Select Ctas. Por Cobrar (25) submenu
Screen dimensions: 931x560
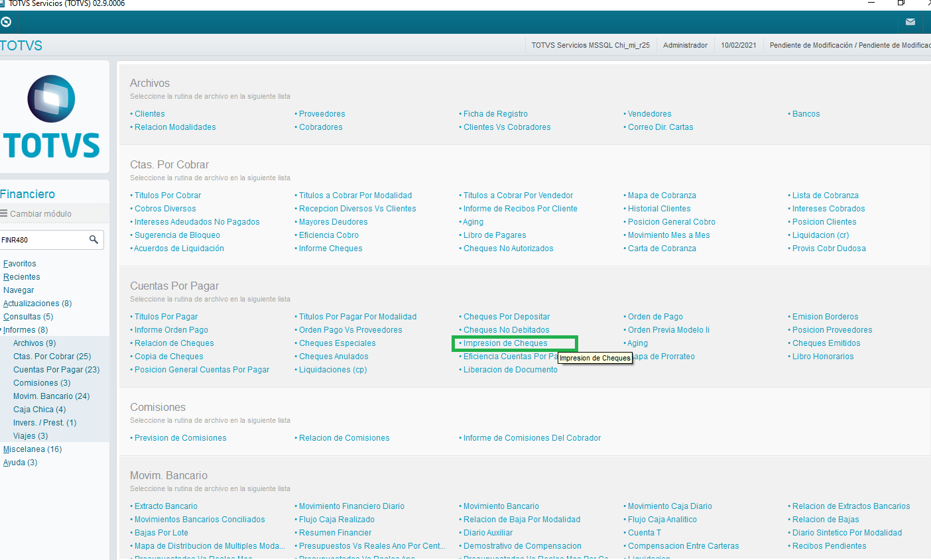coord(52,357)
